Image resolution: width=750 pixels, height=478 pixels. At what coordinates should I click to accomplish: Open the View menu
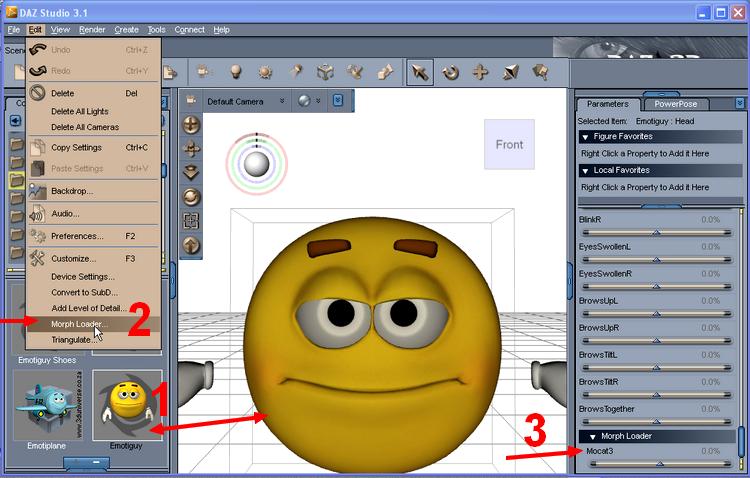tap(60, 30)
